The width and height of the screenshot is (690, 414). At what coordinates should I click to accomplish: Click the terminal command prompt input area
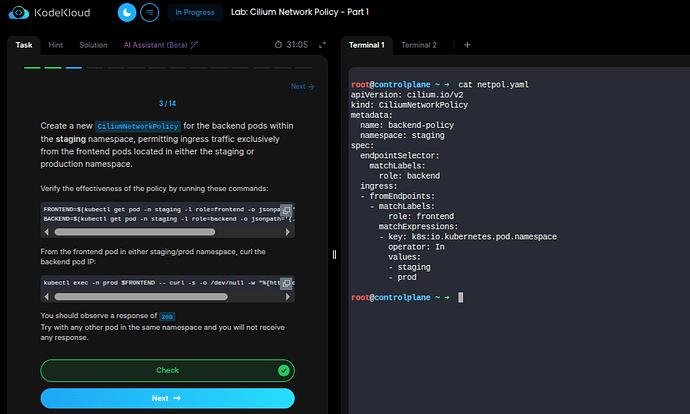[x=461, y=298]
